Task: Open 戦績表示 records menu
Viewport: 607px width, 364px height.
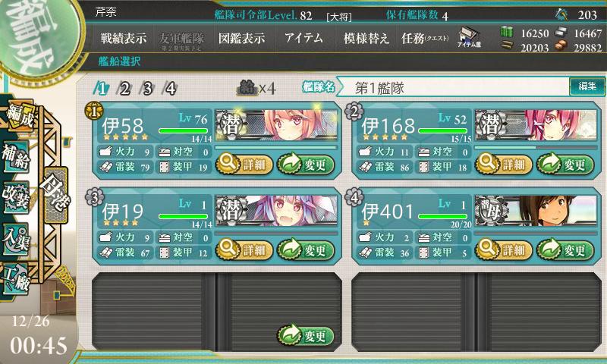Action: (124, 38)
